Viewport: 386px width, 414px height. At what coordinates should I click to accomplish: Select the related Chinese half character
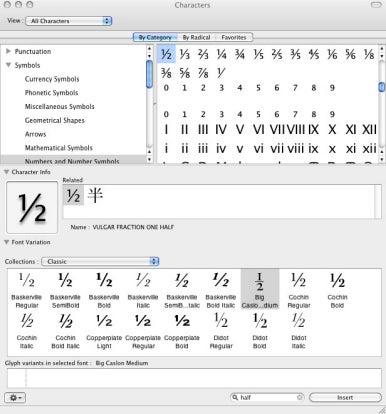tap(95, 195)
